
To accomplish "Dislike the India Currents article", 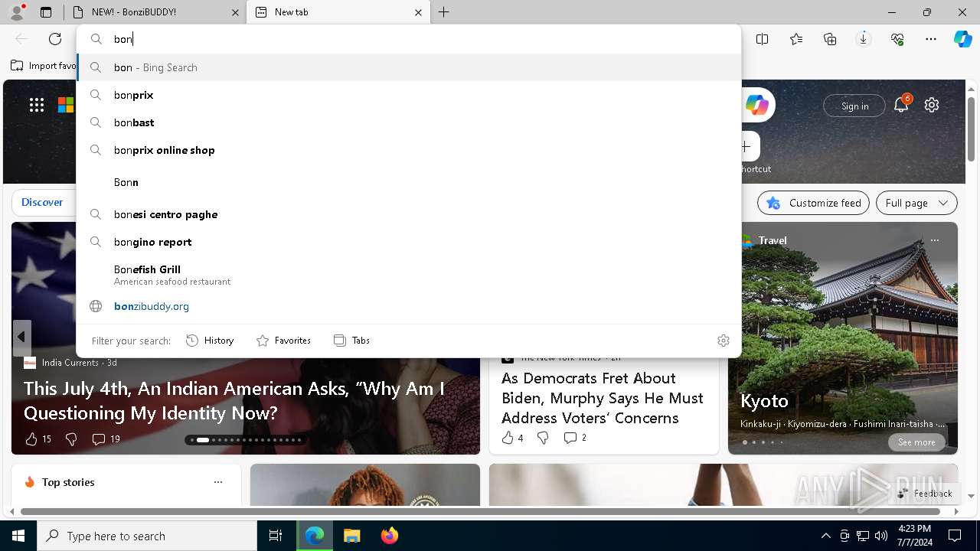I will 71,439.
